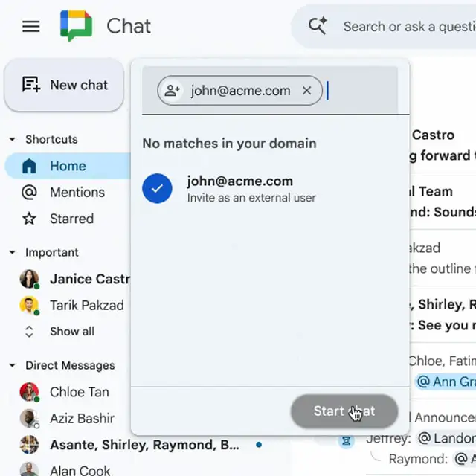This screenshot has width=476, height=476.
Task: Click the Starred star icon
Action: tap(29, 219)
